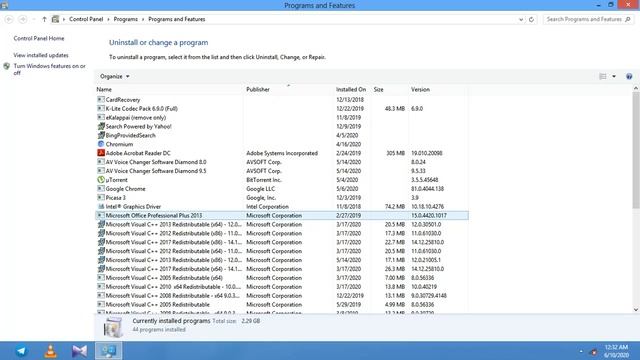Select the Picasa 3 icon
Image resolution: width=640 pixels, height=360 pixels.
[101, 198]
